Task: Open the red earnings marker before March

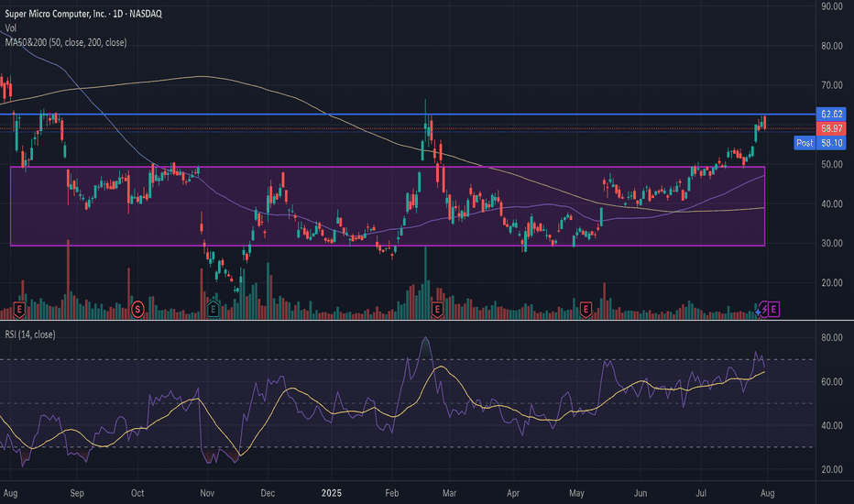Action: pos(437,310)
